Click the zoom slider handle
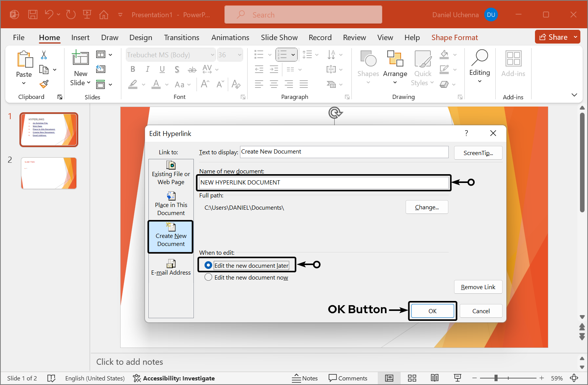The image size is (588, 385). (x=496, y=378)
